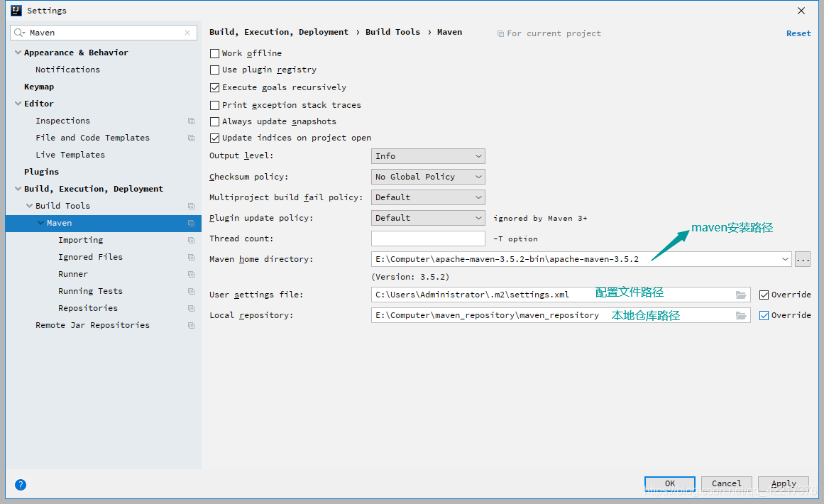Click the search magnifier icon in the search box
The height and width of the screenshot is (504, 824).
point(19,33)
